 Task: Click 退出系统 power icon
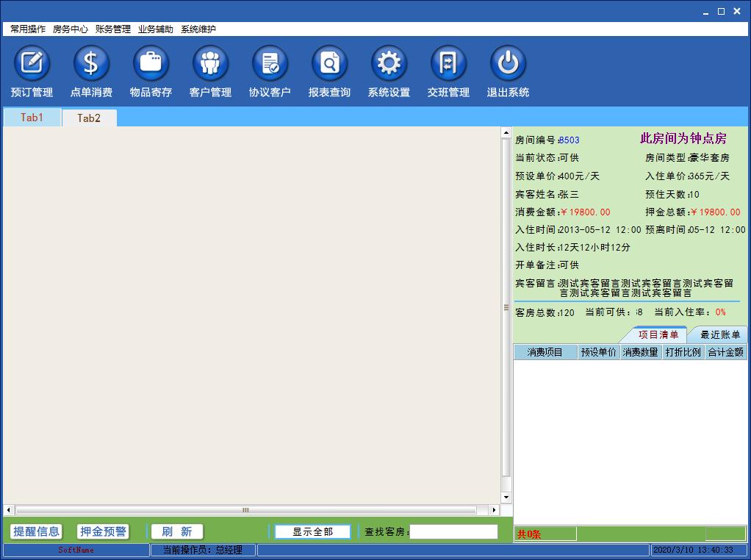(x=508, y=63)
